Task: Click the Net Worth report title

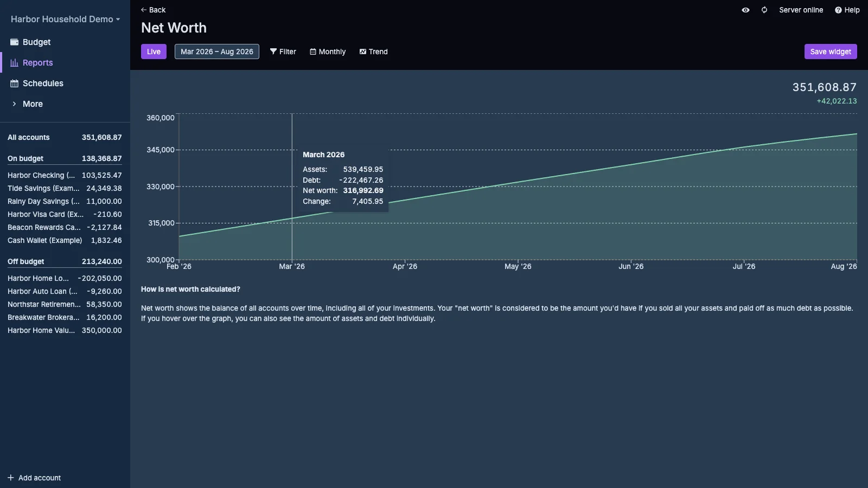Action: click(x=174, y=28)
